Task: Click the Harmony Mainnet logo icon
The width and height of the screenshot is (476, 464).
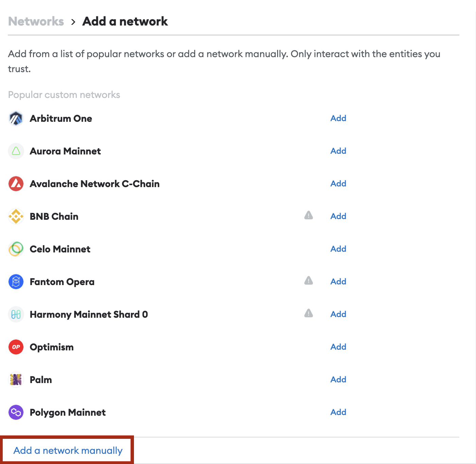Action: [16, 314]
